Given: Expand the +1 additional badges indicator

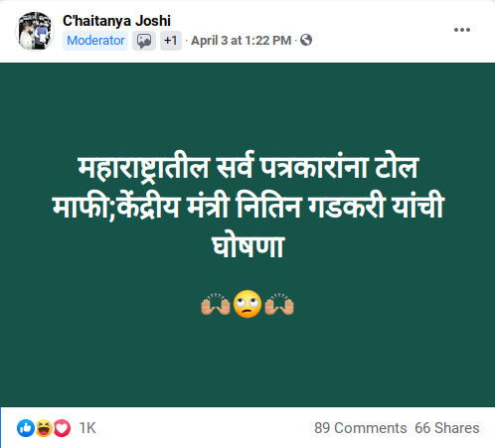Looking at the screenshot, I should tap(171, 41).
